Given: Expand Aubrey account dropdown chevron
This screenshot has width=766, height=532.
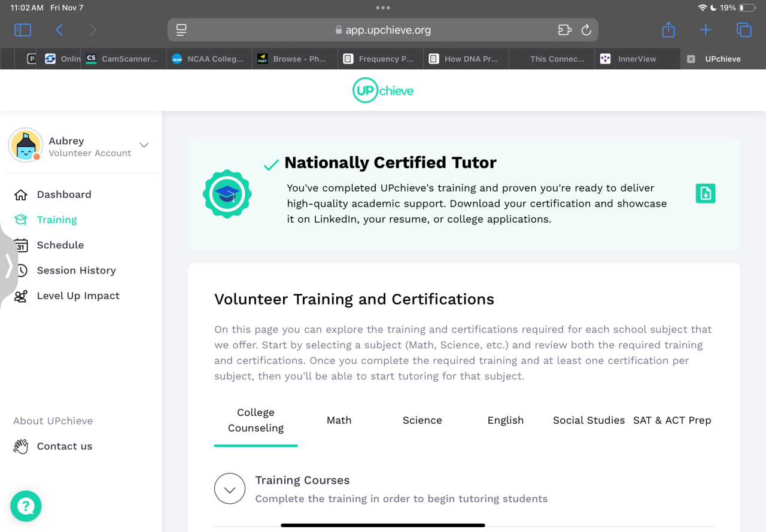Looking at the screenshot, I should pos(144,145).
